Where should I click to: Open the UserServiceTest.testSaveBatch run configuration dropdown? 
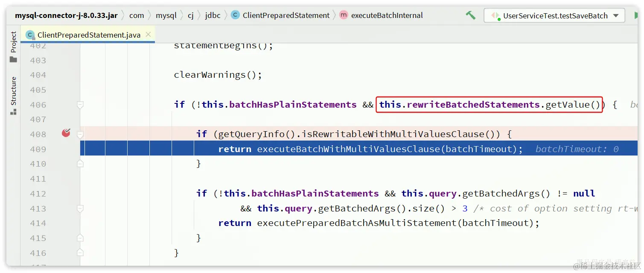pos(554,16)
